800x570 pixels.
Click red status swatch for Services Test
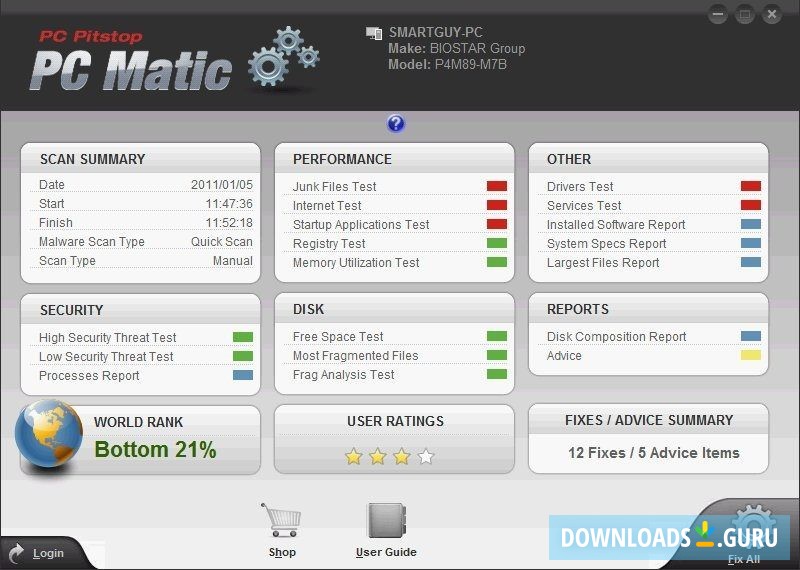tap(751, 205)
